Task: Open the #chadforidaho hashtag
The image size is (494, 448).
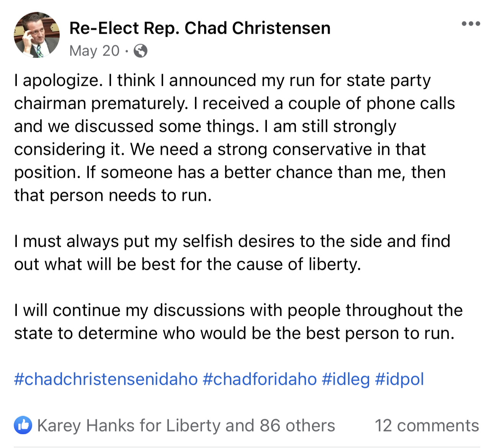Action: tap(259, 379)
